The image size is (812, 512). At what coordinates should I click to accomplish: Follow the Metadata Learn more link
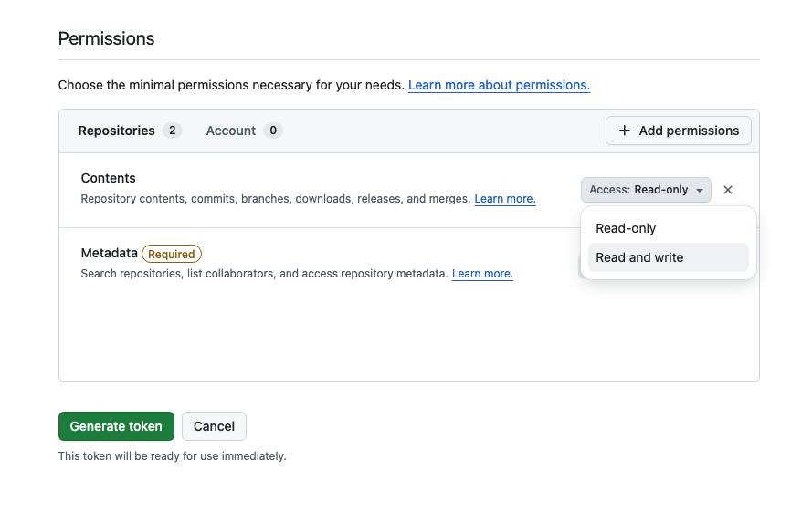coord(482,274)
